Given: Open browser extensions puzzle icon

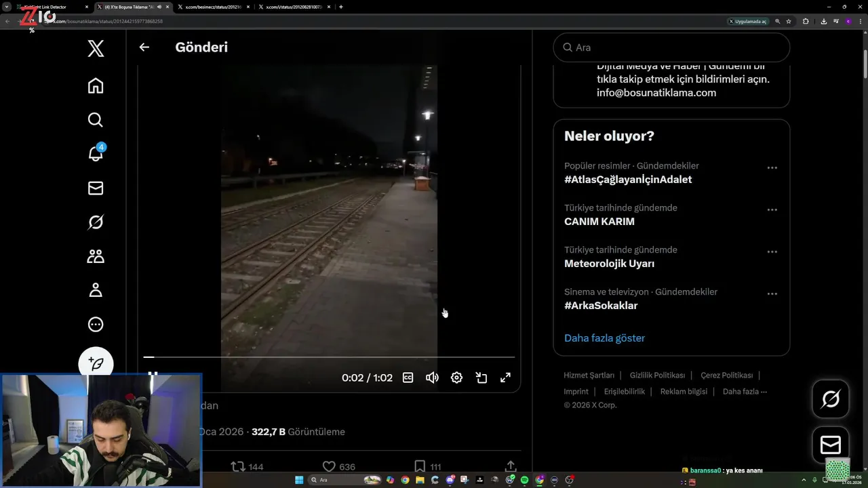Looking at the screenshot, I should (x=806, y=21).
